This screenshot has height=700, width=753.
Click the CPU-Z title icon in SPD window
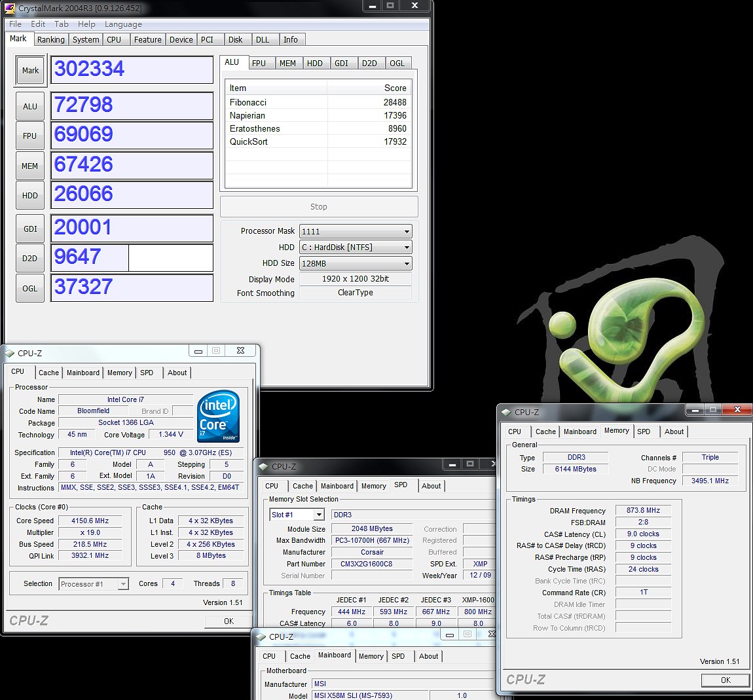pyautogui.click(x=263, y=467)
